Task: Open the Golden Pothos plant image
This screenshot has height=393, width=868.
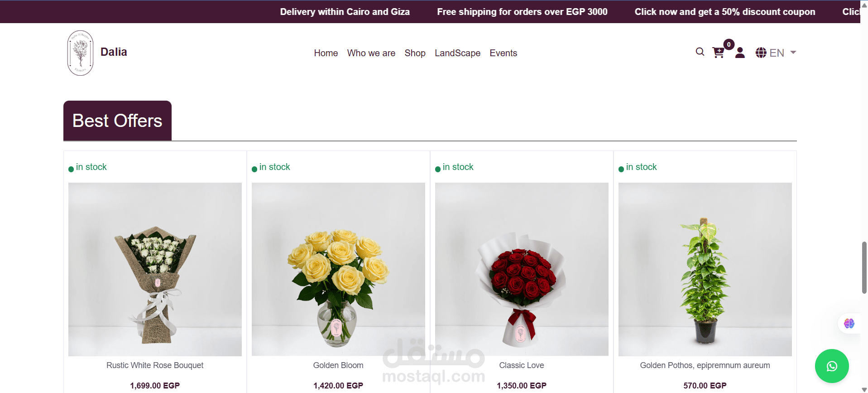Action: [x=705, y=269]
